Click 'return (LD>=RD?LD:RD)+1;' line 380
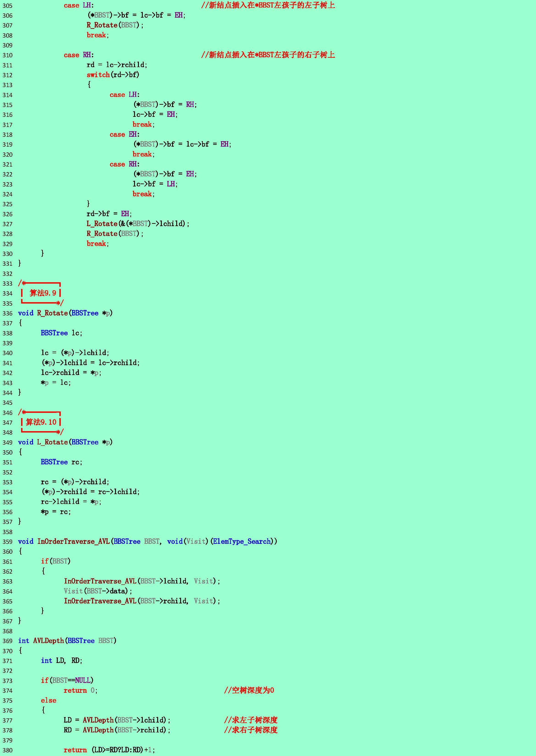 (x=109, y=750)
